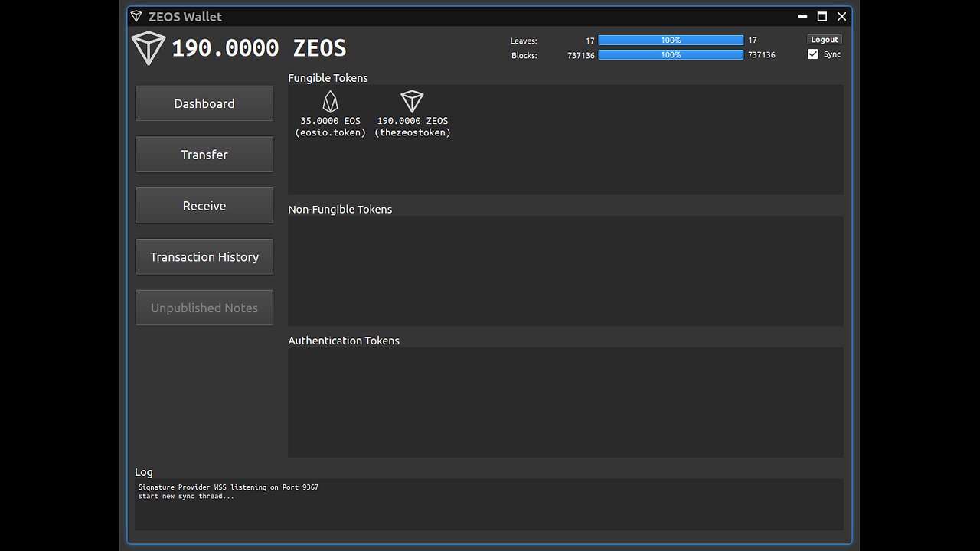Log out with the Logout button
980x551 pixels.
pos(825,40)
